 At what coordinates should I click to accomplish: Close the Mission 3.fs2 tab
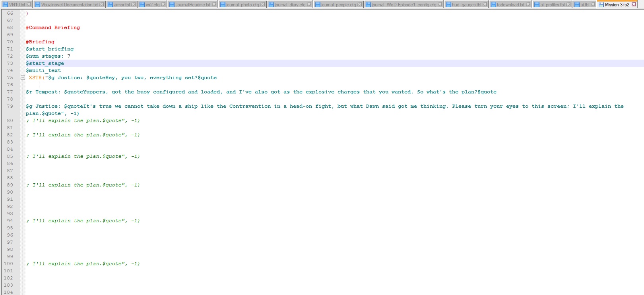pyautogui.click(x=634, y=4)
